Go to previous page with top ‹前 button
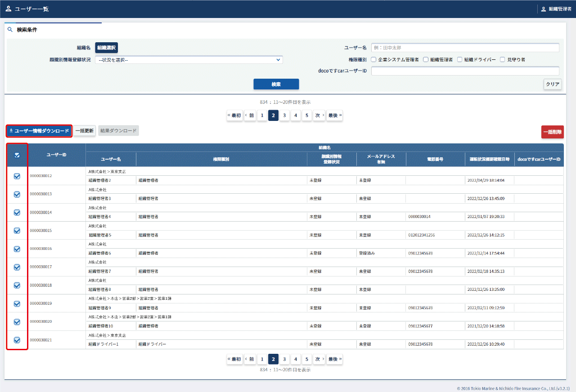Image resolution: width=576 pixels, height=392 pixels. point(250,116)
